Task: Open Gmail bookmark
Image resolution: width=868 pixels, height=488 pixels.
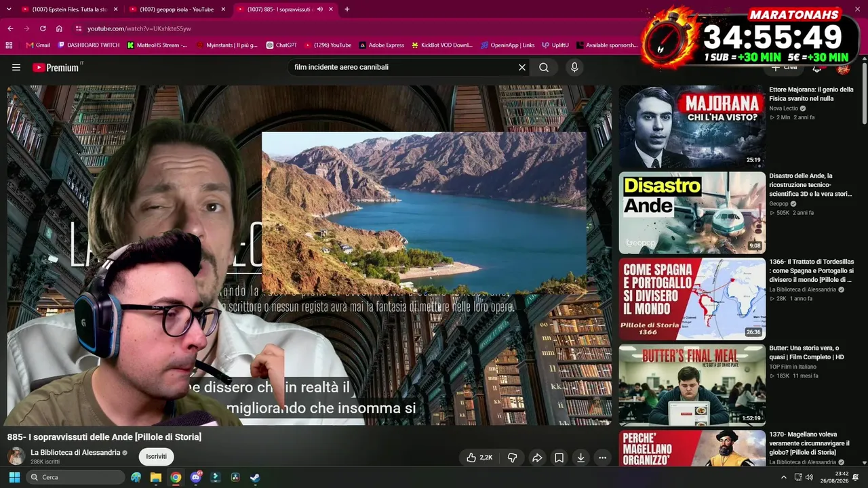Action: [38, 45]
